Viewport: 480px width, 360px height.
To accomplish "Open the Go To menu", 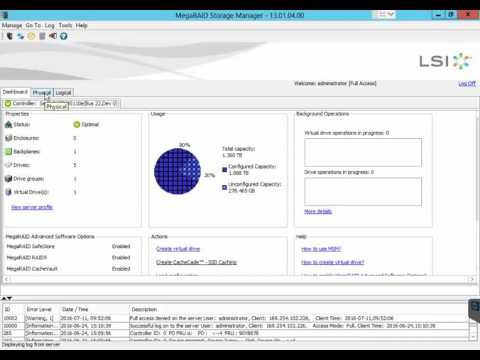I will click(x=33, y=25).
